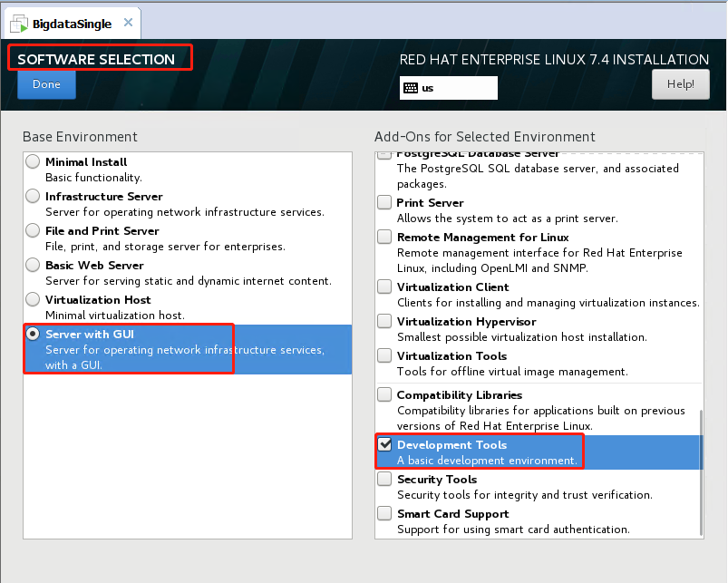Click the 'Virtualization Hypervisor' label
The image size is (728, 583).
(x=467, y=322)
